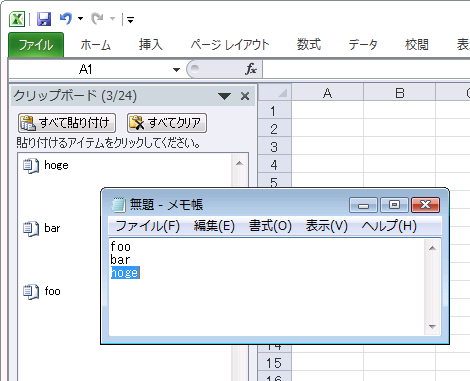Open Notepad's 編集(E) menu
This screenshot has height=381, width=470.
coord(214,226)
